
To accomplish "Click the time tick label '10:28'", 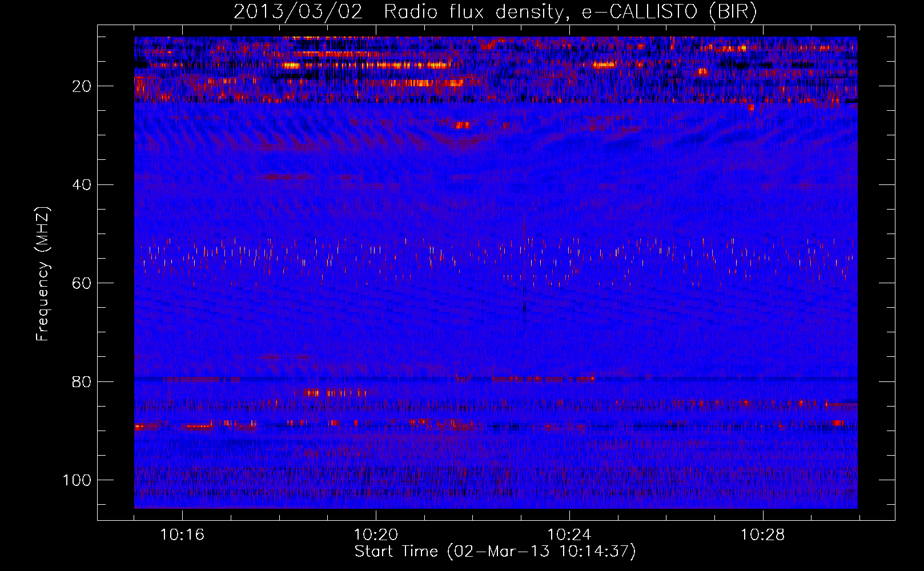I will (763, 535).
